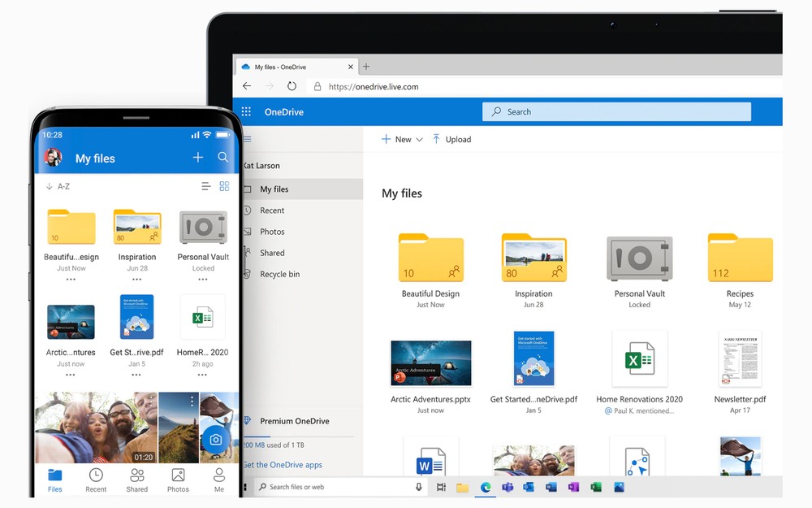Viewport: 812px width, 508px height.
Task: Open Get Started...neDrive.pdf file
Action: pyautogui.click(x=534, y=358)
